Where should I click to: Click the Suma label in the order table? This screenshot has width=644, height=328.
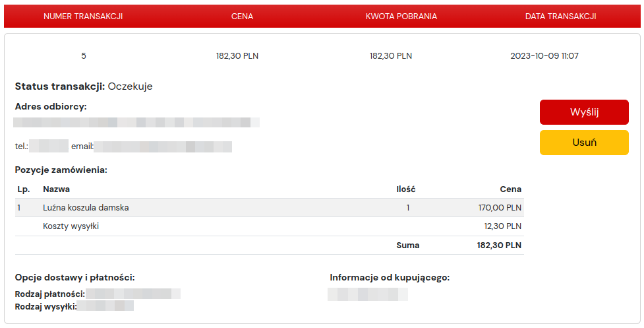pos(407,246)
